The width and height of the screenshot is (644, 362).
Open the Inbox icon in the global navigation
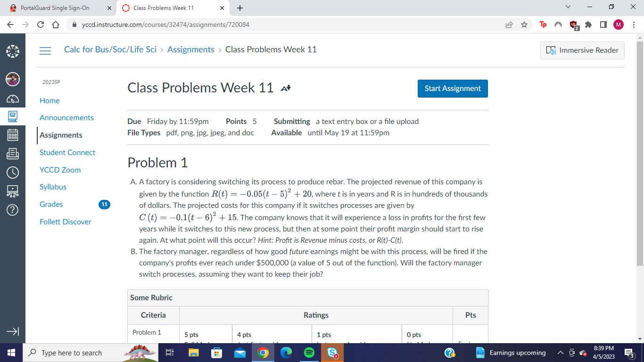pos(13,153)
